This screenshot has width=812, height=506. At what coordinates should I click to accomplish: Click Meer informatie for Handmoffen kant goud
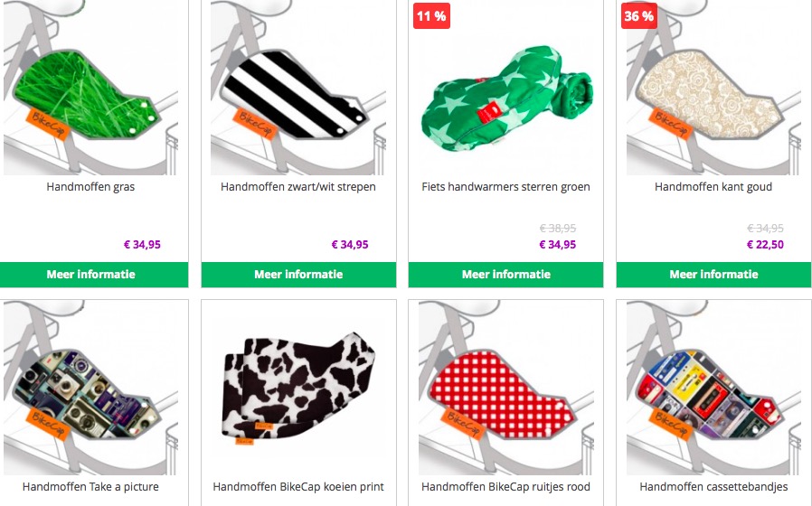tap(713, 274)
